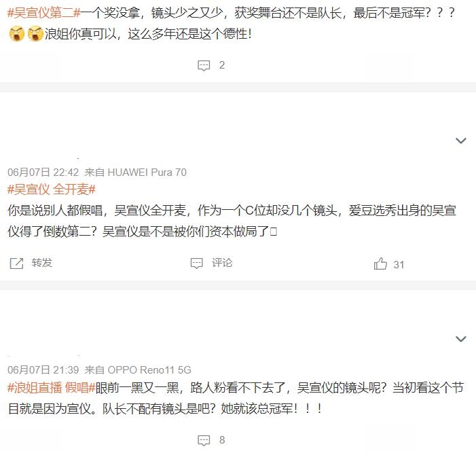Click the 评论 comment bubble icon

click(x=196, y=264)
